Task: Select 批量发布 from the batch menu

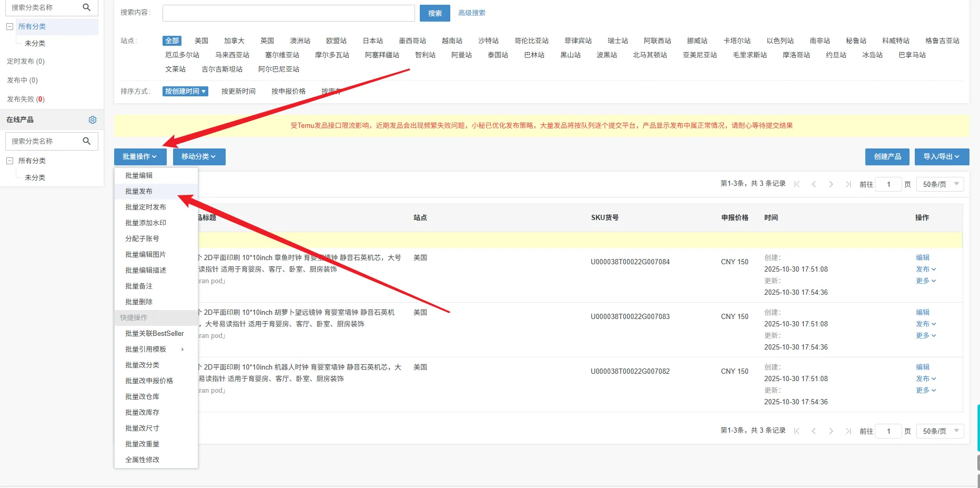Action: [x=139, y=191]
